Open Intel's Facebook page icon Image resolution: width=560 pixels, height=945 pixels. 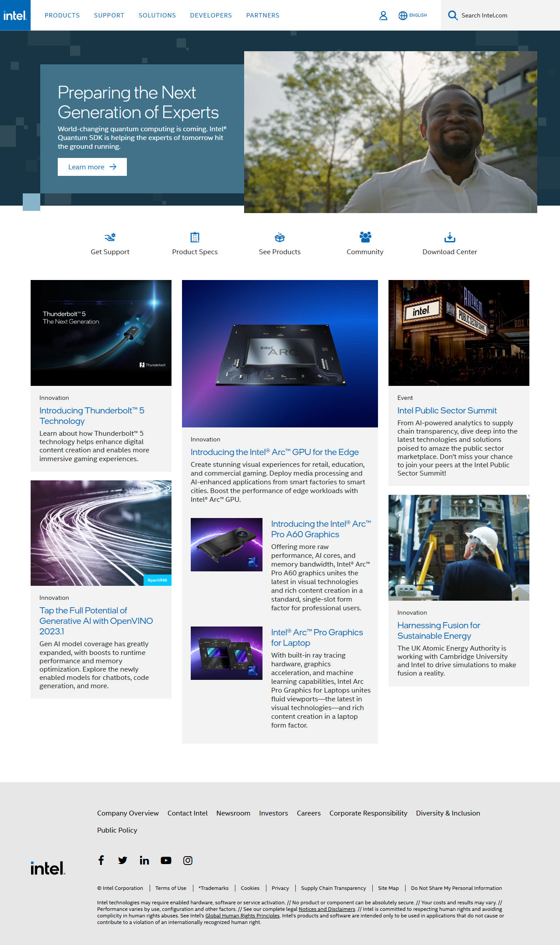click(x=101, y=860)
